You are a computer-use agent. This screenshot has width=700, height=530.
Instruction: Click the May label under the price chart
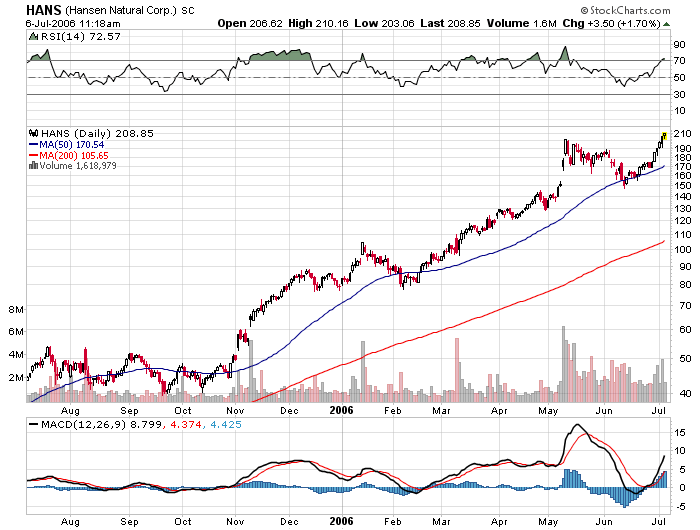[548, 411]
